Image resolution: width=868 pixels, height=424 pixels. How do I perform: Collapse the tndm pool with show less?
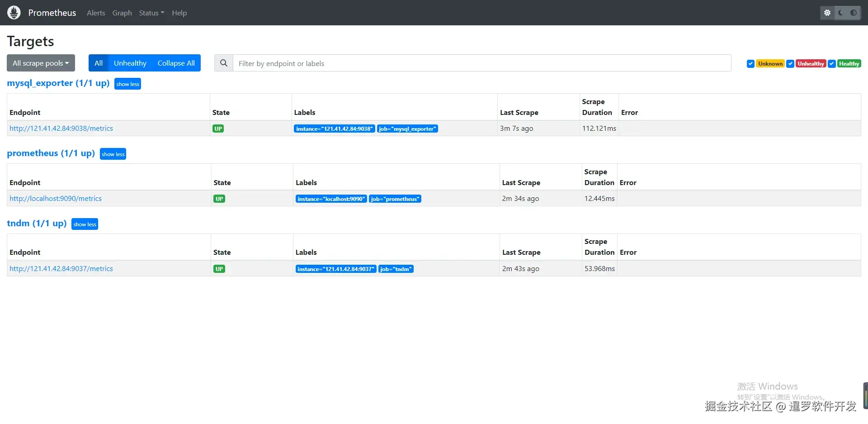click(x=85, y=224)
